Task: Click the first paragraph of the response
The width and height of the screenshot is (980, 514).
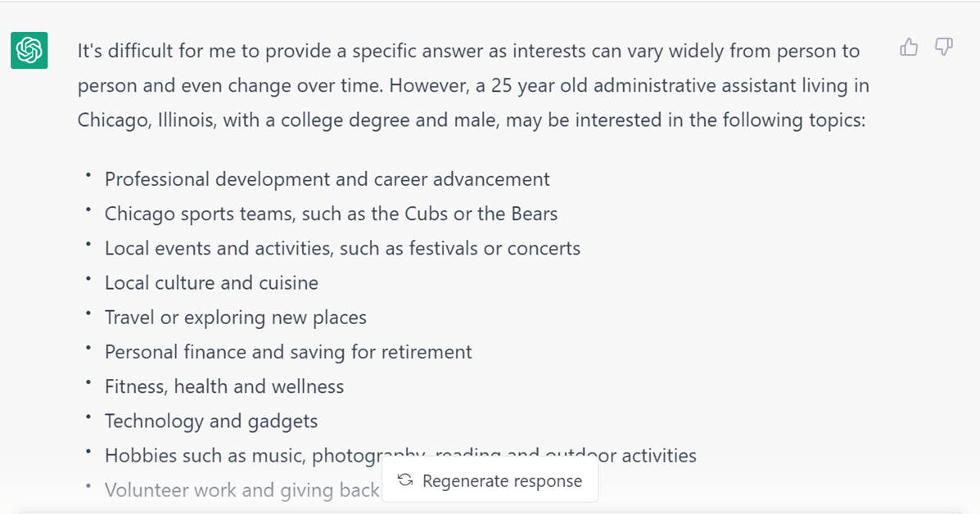Action: [471, 85]
